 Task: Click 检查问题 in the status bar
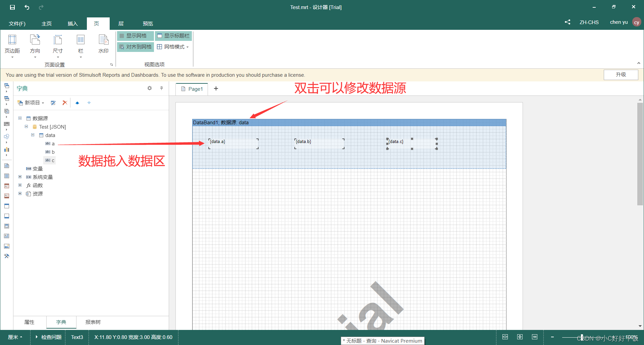click(x=49, y=337)
